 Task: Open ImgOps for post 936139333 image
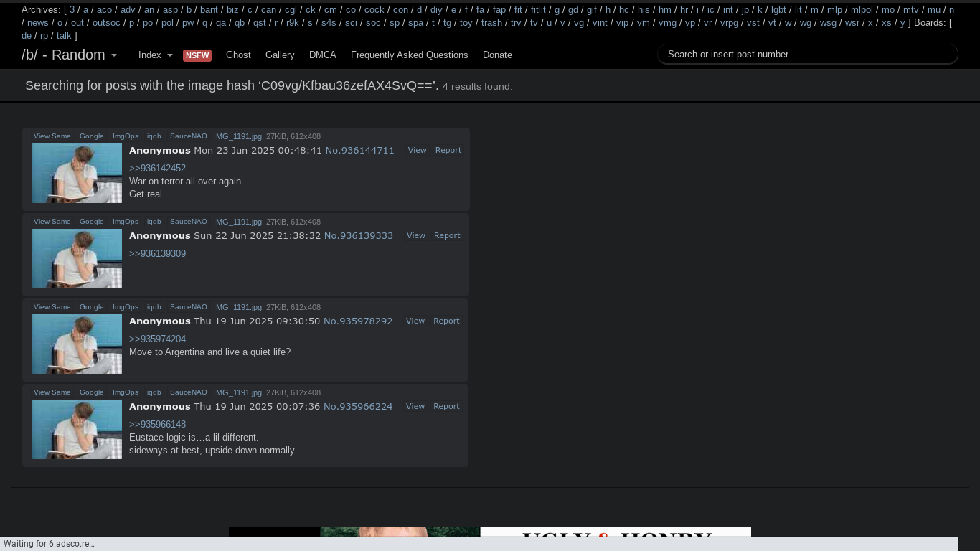pos(126,222)
